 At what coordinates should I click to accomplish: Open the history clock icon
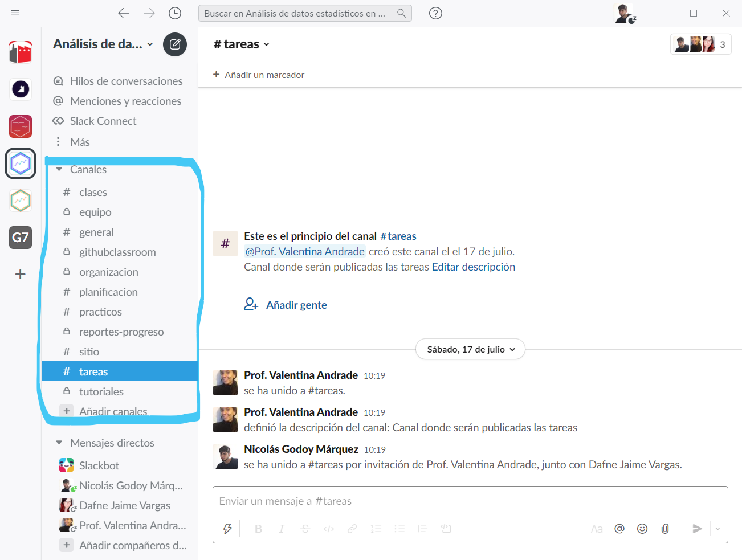coord(175,13)
